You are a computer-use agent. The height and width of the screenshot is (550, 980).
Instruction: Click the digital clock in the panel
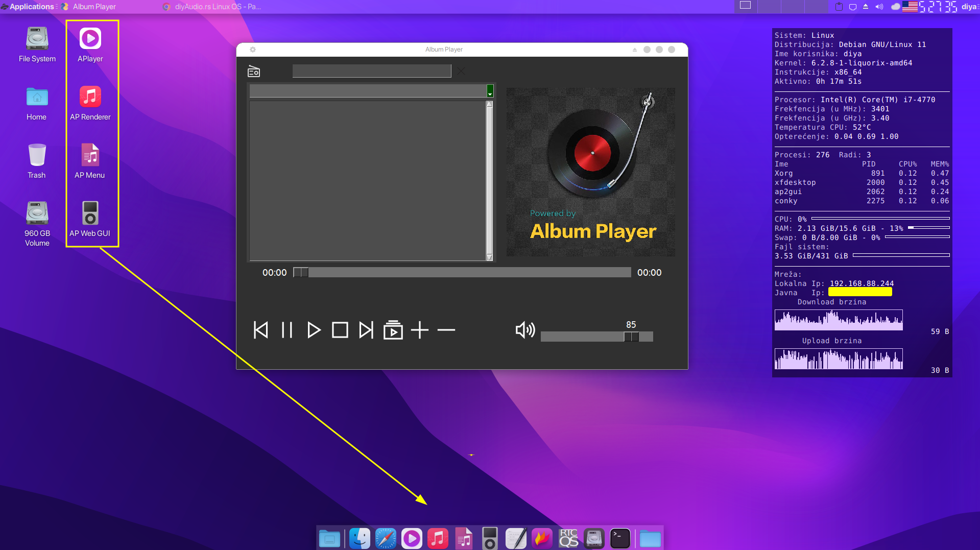tap(938, 7)
